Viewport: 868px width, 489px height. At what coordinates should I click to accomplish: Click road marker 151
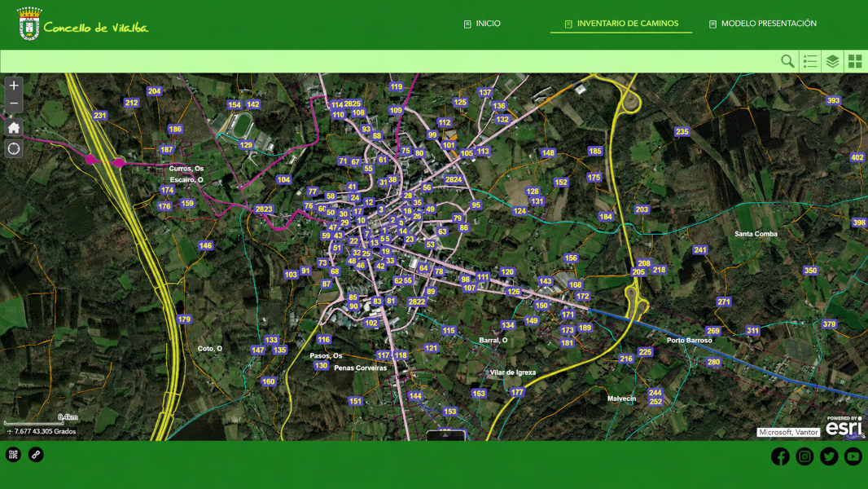point(355,401)
